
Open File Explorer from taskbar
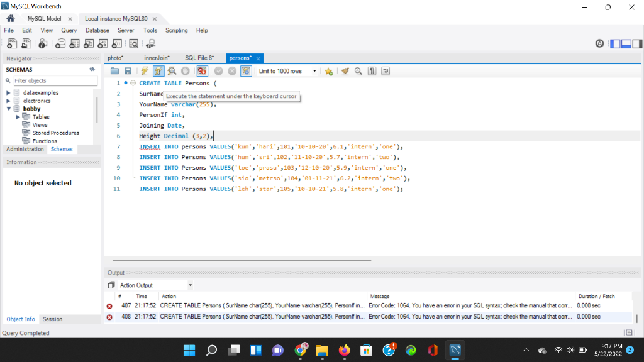pos(323,351)
